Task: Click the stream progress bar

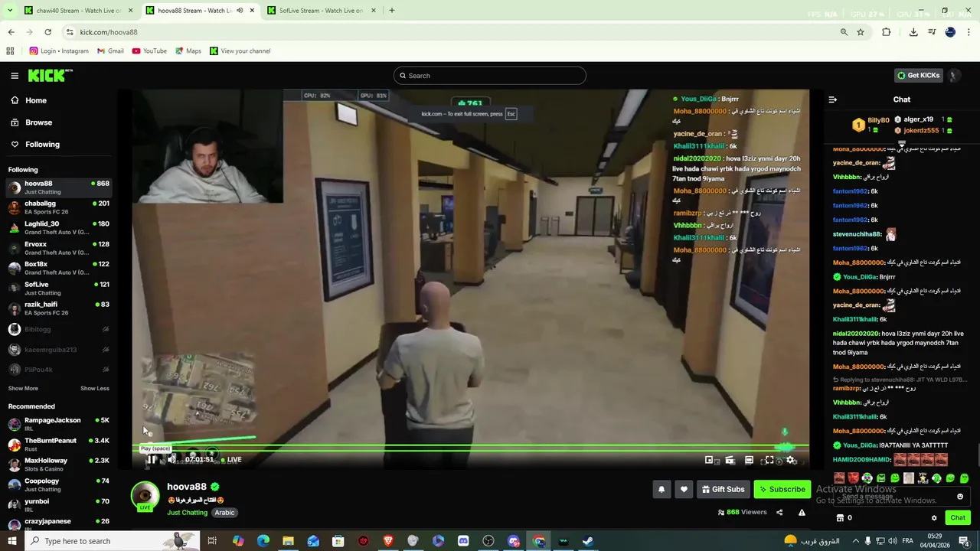Action: coord(470,447)
